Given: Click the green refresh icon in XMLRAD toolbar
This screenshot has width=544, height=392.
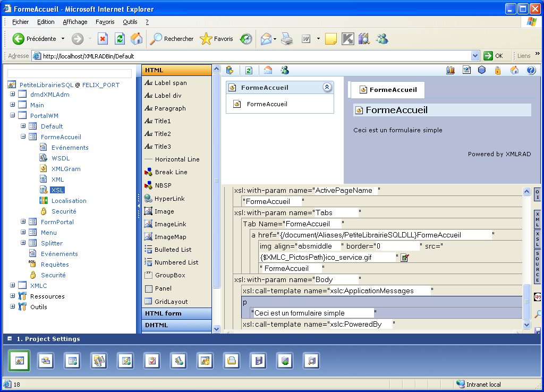Looking at the screenshot, I should 248,70.
